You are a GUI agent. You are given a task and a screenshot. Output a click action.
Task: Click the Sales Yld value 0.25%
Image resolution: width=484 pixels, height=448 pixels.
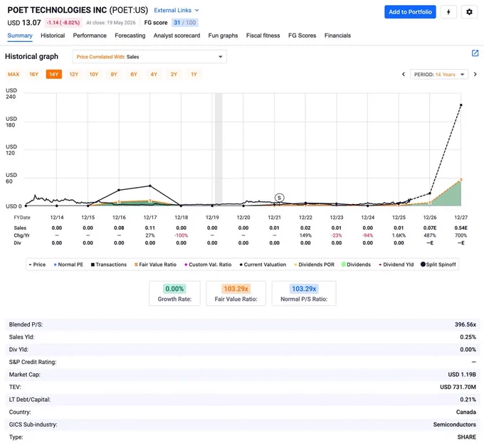pos(468,337)
